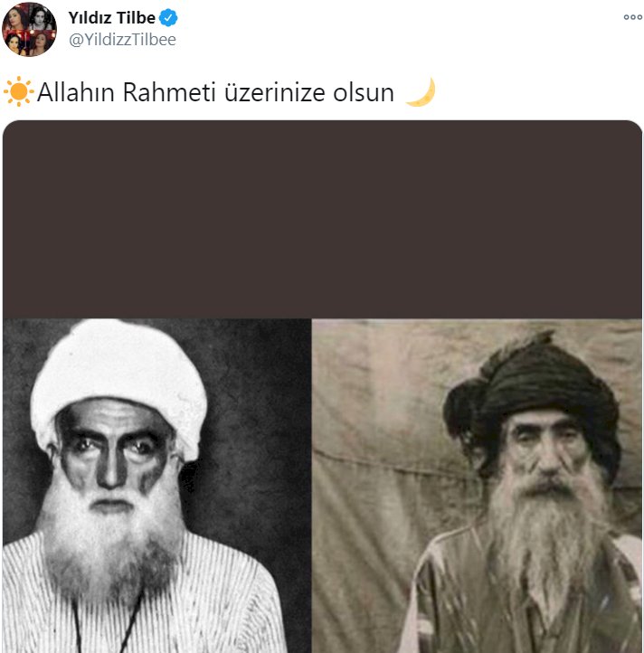Click the word "Allahın" in the tweet
Viewport: 644px width, 653px height.
(x=76, y=92)
